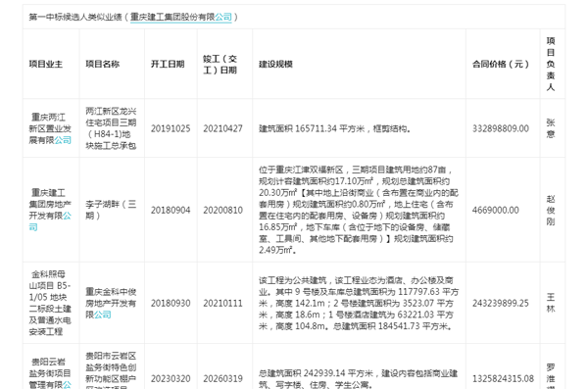Click the 贵阳市云岩区盐务街 project name cell
588x389 pixels.
pyautogui.click(x=111, y=369)
